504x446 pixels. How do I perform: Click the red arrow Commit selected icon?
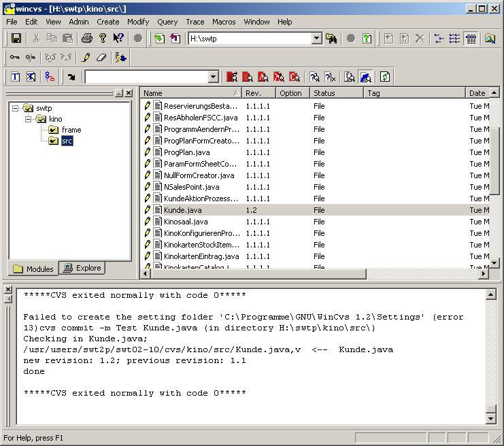click(175, 39)
